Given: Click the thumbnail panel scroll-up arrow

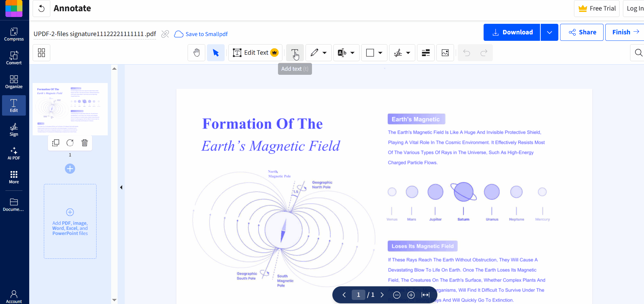Looking at the screenshot, I should coord(115,69).
